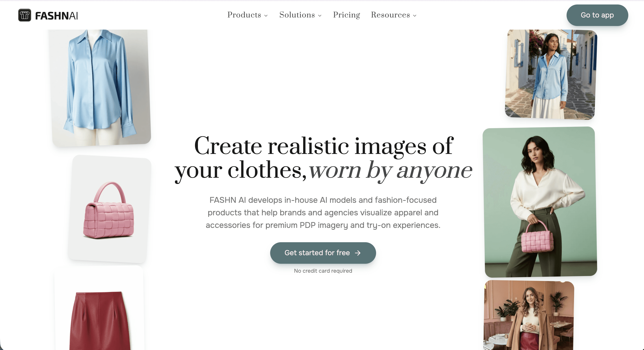Click the FASHN AI shirt logo icon
The width and height of the screenshot is (644, 350).
[x=24, y=15]
